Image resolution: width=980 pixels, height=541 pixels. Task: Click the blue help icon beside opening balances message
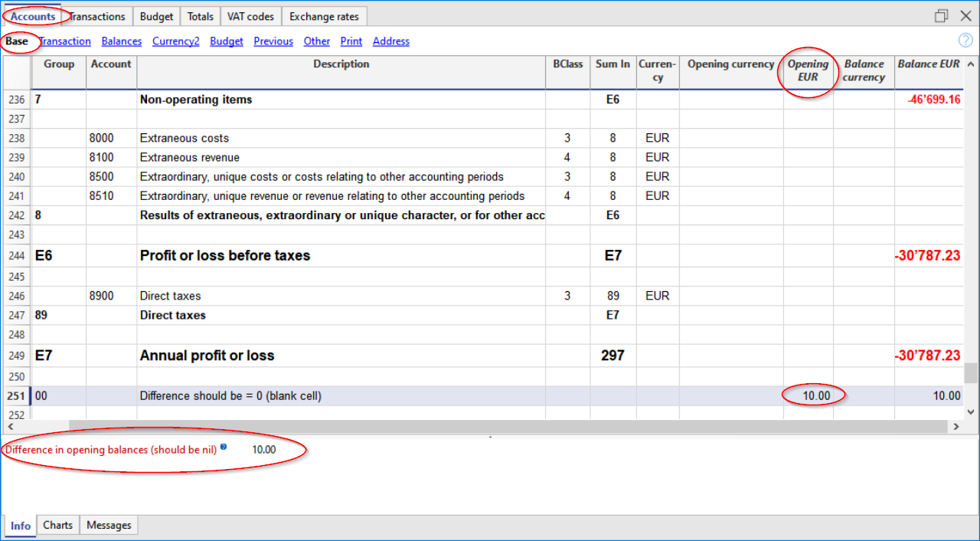point(222,448)
